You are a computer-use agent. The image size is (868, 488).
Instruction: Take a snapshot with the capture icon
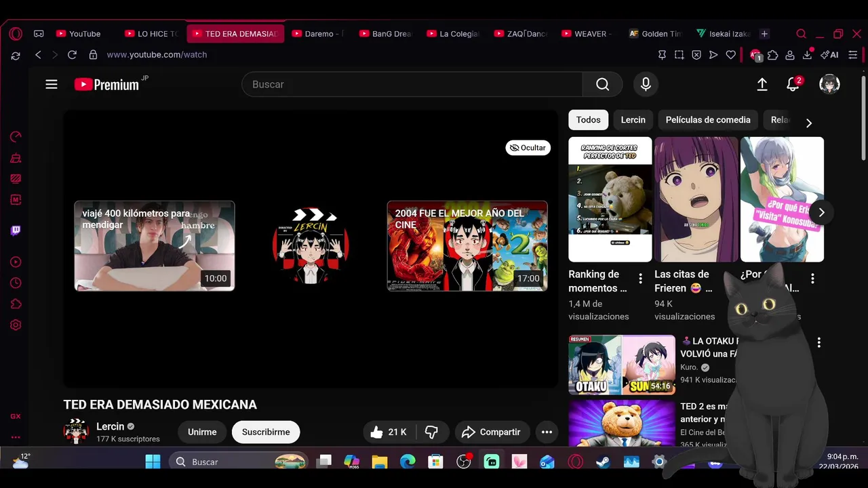click(x=679, y=55)
